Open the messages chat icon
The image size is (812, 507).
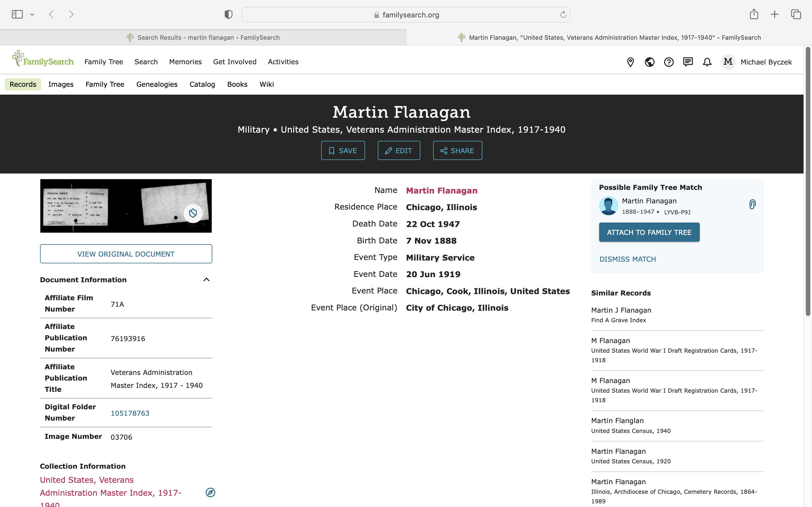(x=688, y=62)
